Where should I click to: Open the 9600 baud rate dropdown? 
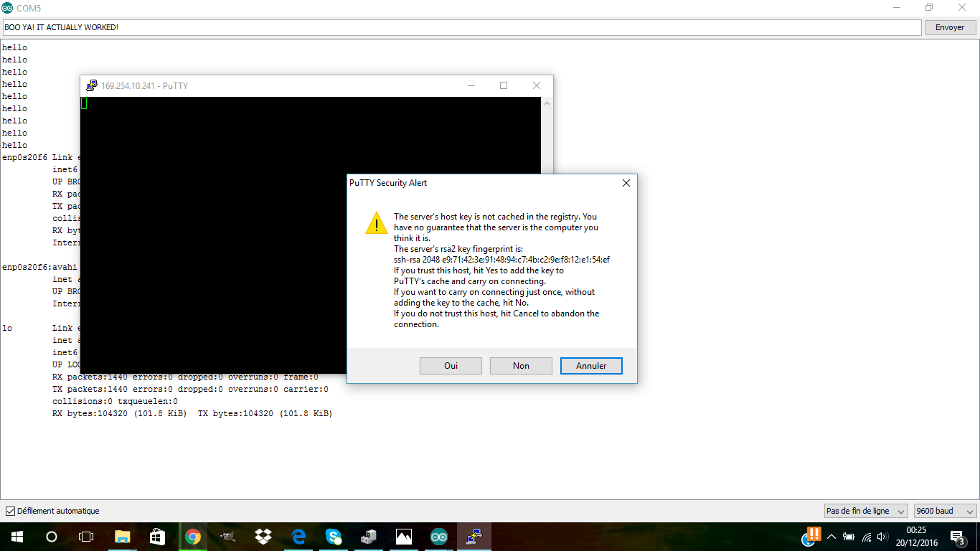(945, 511)
